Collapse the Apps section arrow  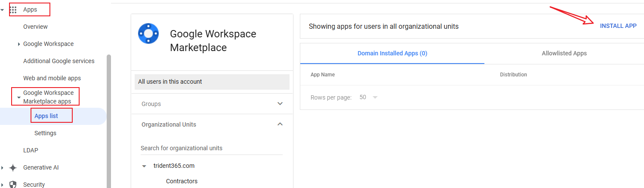pyautogui.click(x=3, y=9)
